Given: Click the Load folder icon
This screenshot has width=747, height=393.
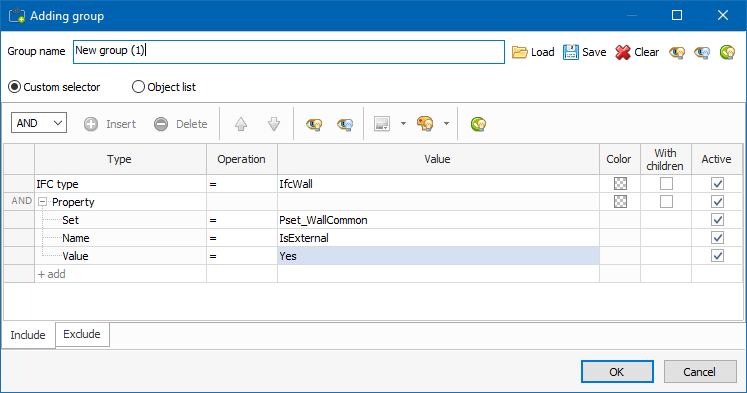Looking at the screenshot, I should (x=519, y=52).
